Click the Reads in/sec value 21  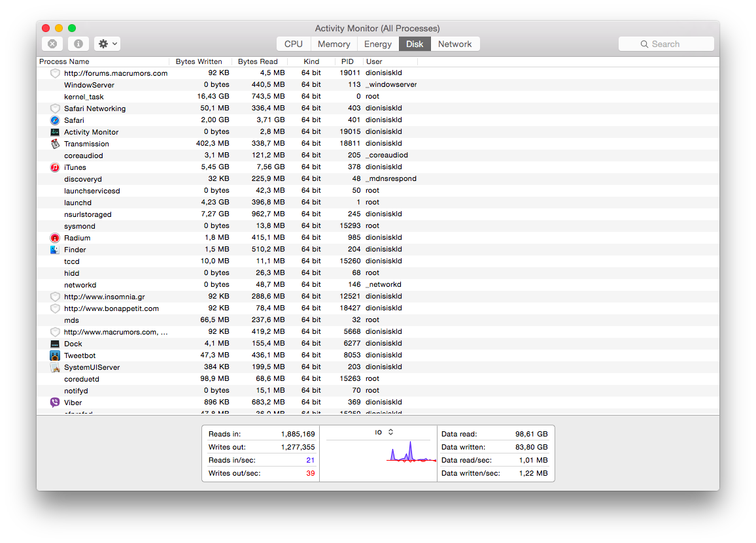tap(311, 460)
